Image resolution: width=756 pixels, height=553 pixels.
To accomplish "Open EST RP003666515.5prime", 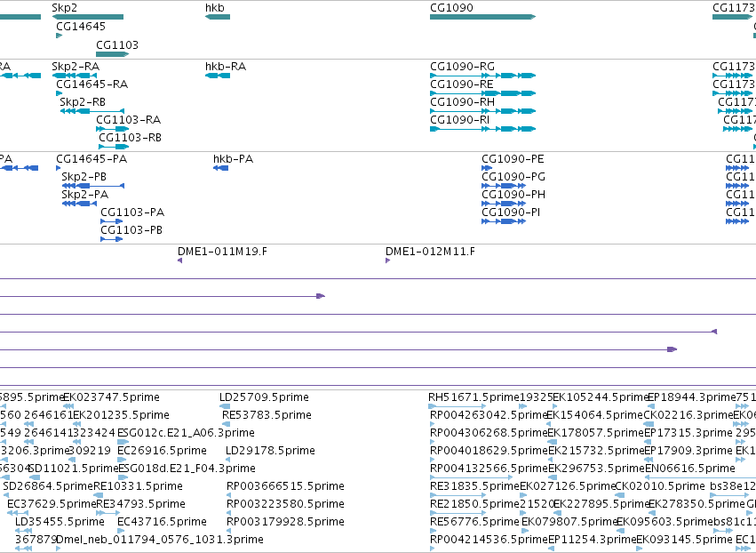I will click(x=285, y=486).
